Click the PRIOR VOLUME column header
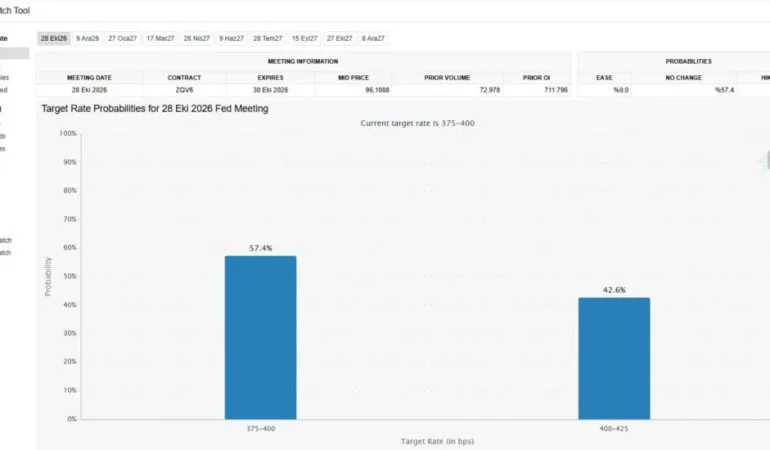770x450 pixels. 447,78
